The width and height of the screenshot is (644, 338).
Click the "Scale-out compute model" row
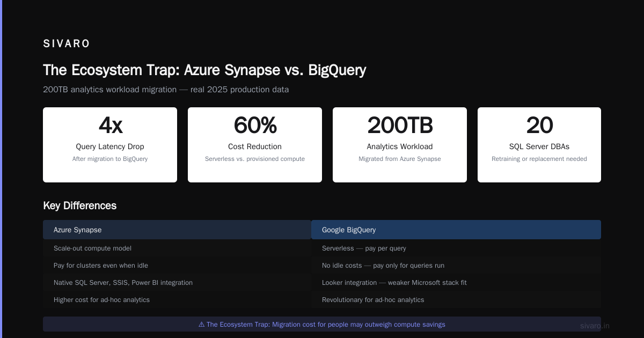[x=177, y=248]
